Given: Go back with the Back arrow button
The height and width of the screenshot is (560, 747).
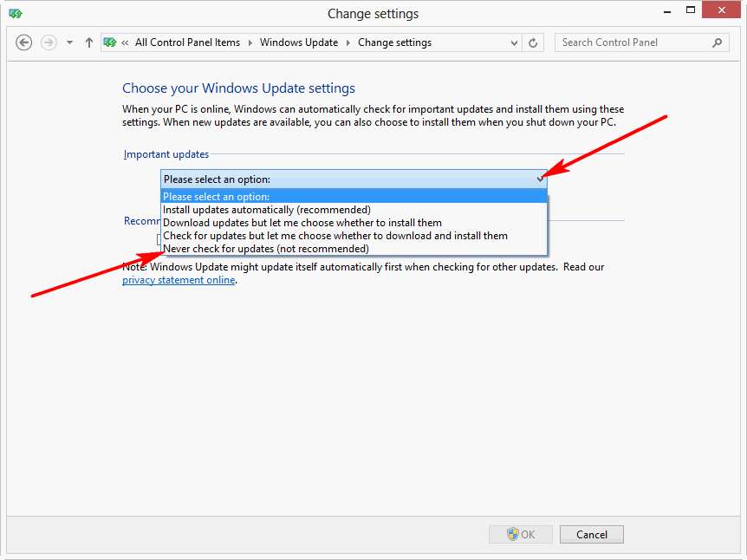Looking at the screenshot, I should click(x=23, y=42).
